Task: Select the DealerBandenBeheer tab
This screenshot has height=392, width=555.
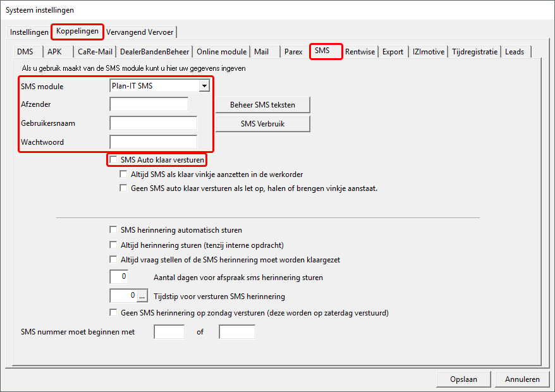Action: (x=153, y=51)
